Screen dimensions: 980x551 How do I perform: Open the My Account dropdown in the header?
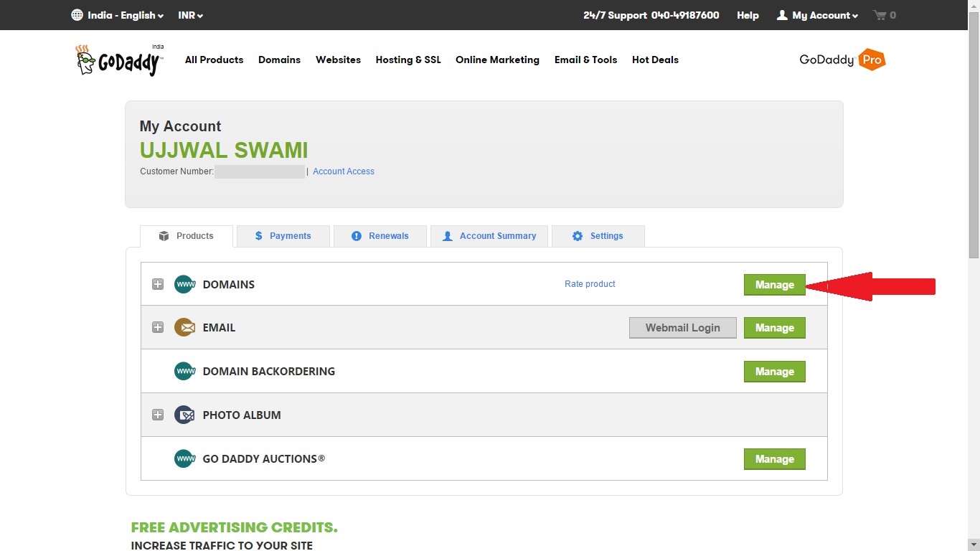click(818, 15)
